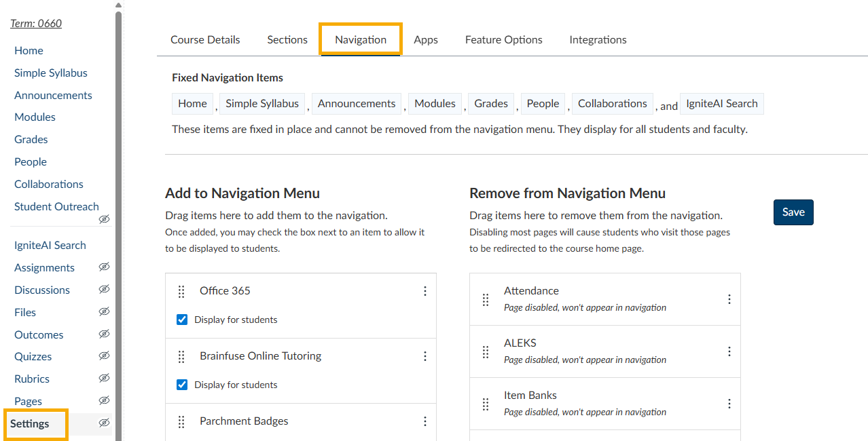Click the sidebar vertical scrollbar

(x=119, y=204)
